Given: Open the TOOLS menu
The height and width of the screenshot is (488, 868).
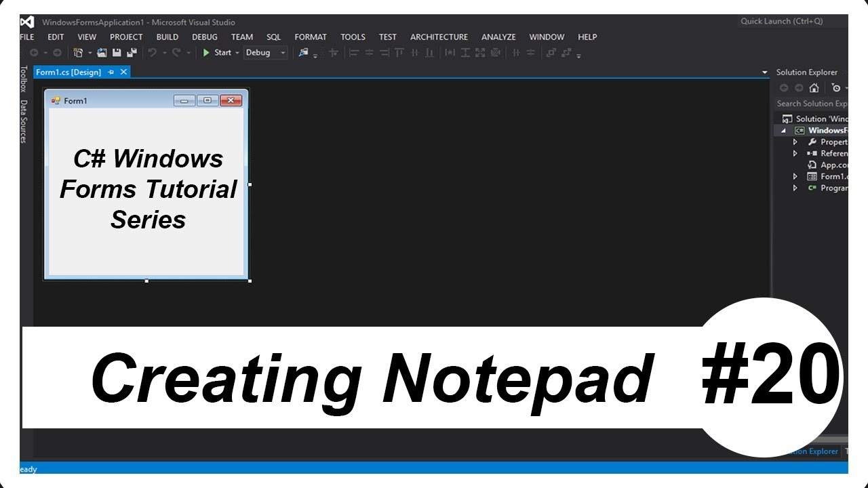Looking at the screenshot, I should 353,37.
